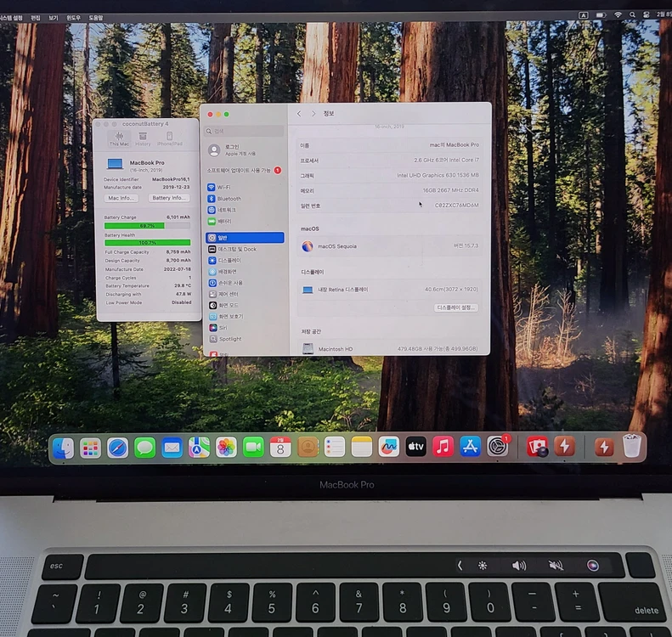
Task: Open Mail app in the Dock
Action: 172,448
